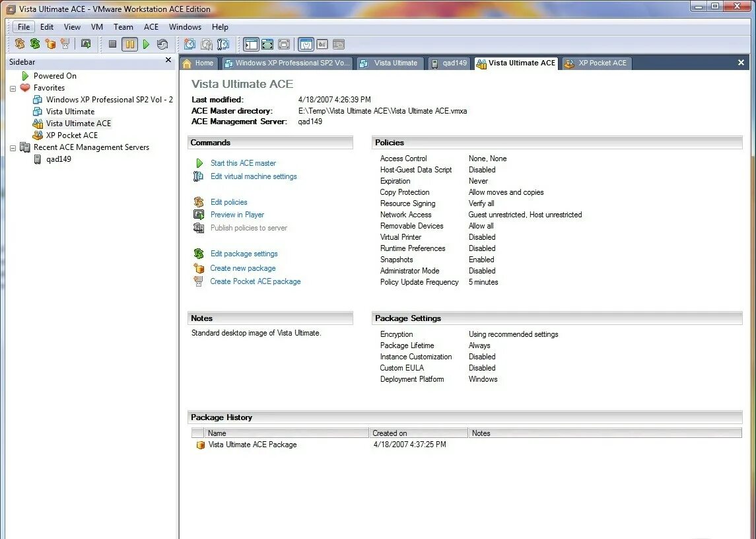Open the Help menu
Viewport: 756px width, 539px height.
220,27
